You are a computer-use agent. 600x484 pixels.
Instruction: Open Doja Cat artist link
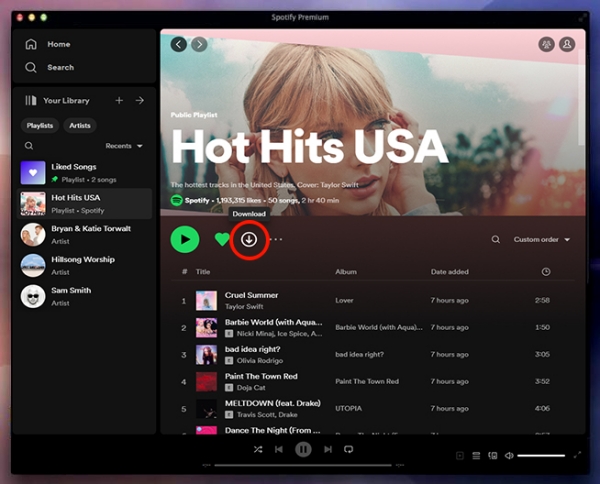(251, 388)
